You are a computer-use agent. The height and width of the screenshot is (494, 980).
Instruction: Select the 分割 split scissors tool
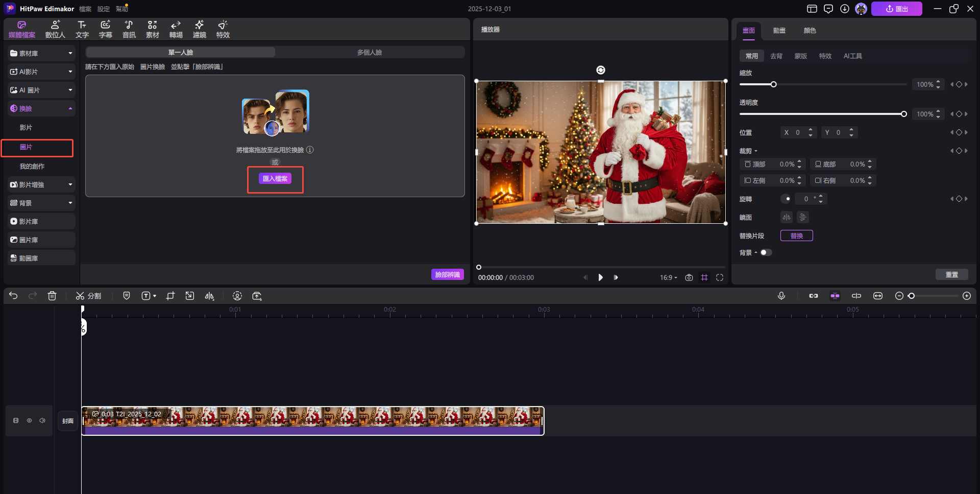tap(88, 296)
